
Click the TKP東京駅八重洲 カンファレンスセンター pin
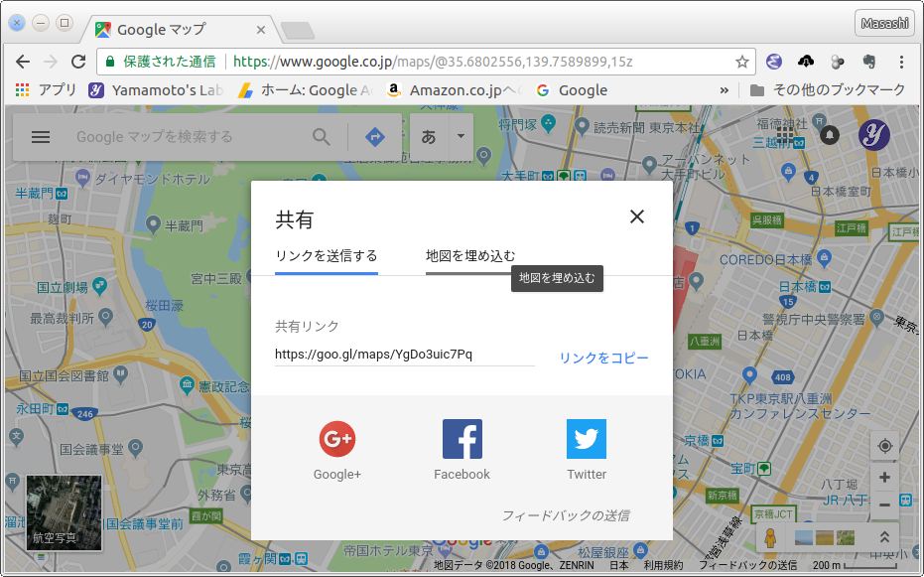[x=749, y=374]
